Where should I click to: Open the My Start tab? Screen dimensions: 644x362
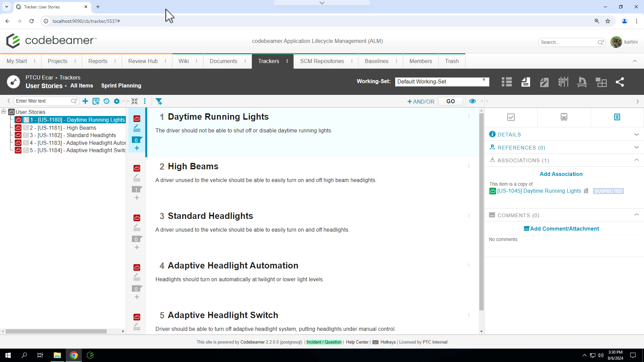point(17,61)
